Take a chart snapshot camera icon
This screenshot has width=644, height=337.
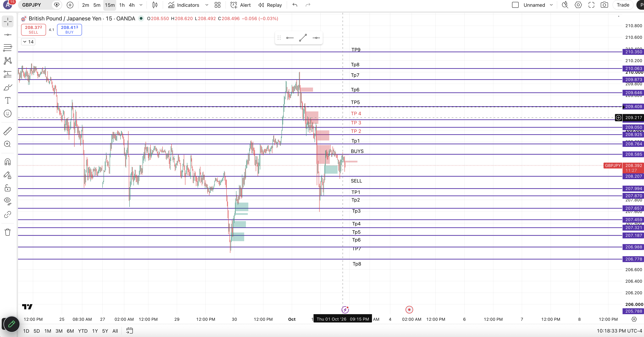[x=605, y=5]
